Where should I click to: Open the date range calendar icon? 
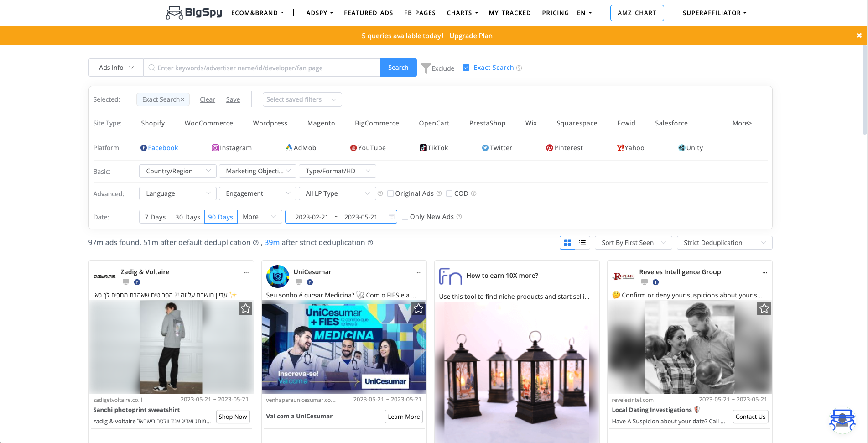tap(391, 217)
